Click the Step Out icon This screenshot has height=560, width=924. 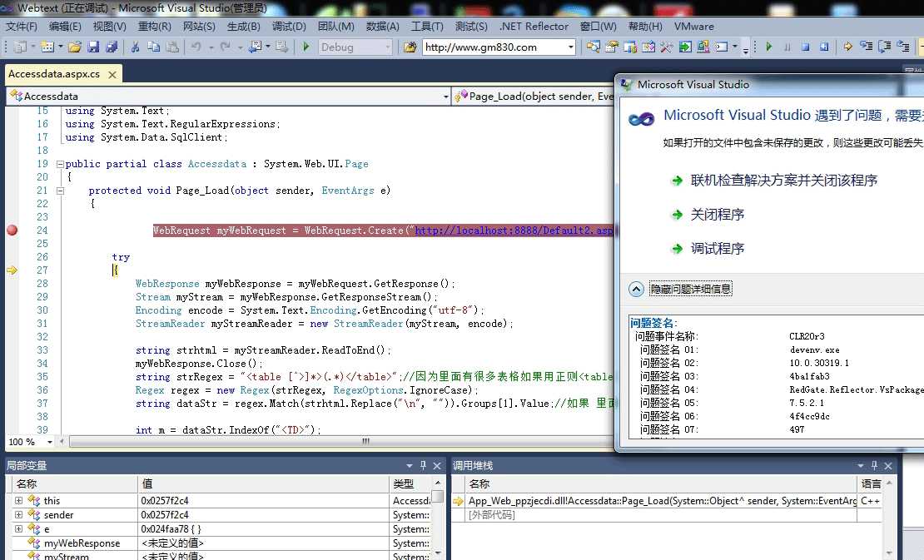pyautogui.click(x=903, y=47)
